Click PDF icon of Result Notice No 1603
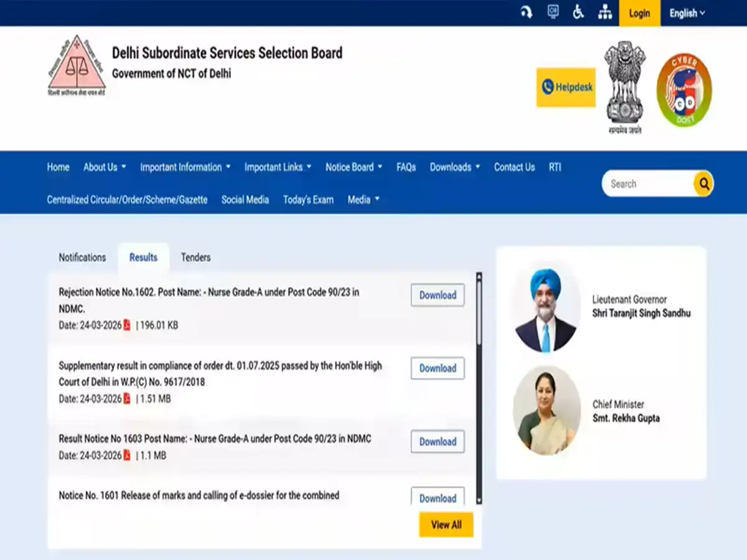 [127, 455]
